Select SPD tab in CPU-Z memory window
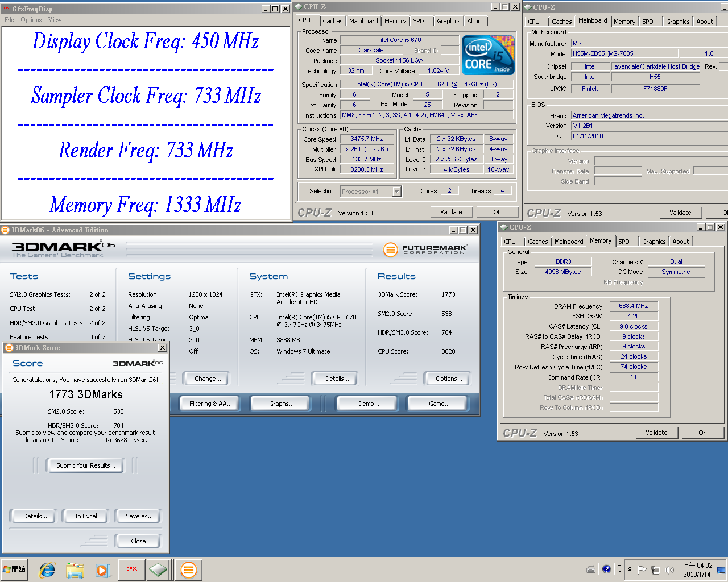 point(624,242)
